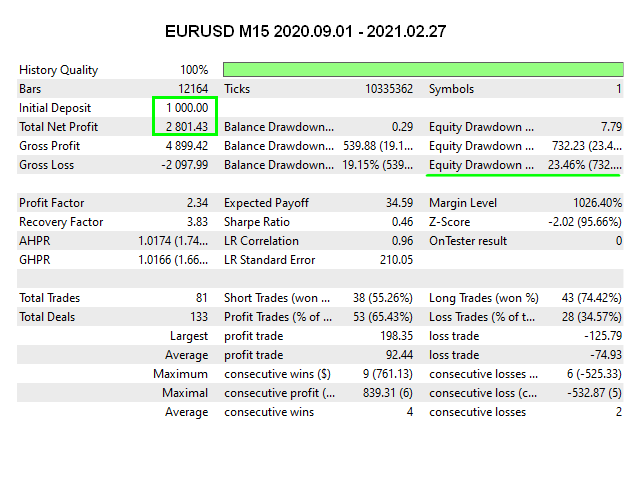Click the LR Standard Error value '210.05'
Image resolution: width=640 pixels, height=480 pixels.
396,260
